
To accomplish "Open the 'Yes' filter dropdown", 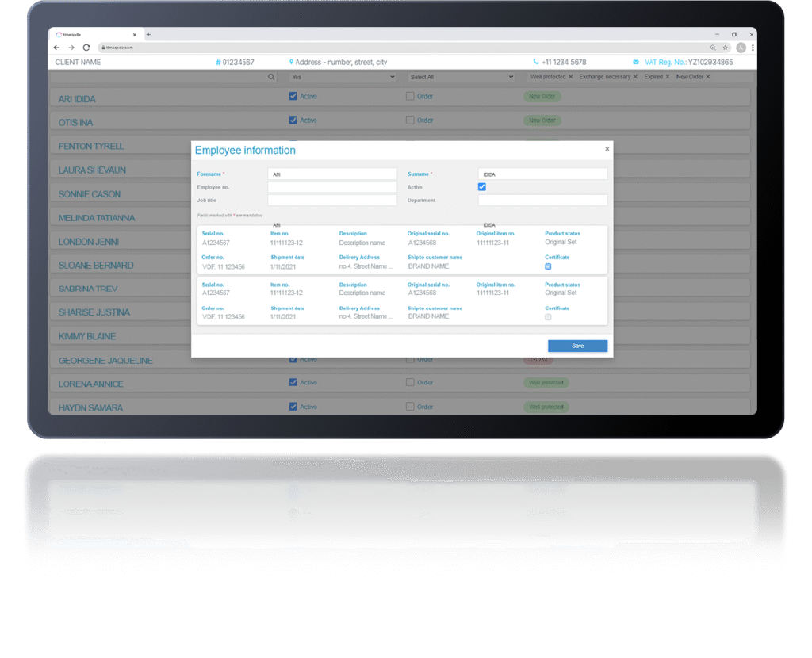I will tap(343, 77).
